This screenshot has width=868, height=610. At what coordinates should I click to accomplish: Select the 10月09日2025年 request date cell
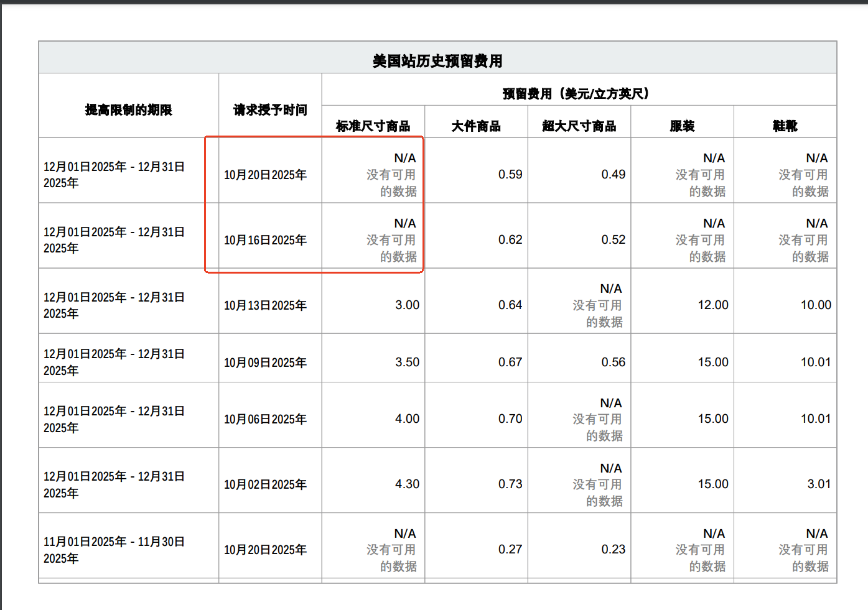(265, 363)
